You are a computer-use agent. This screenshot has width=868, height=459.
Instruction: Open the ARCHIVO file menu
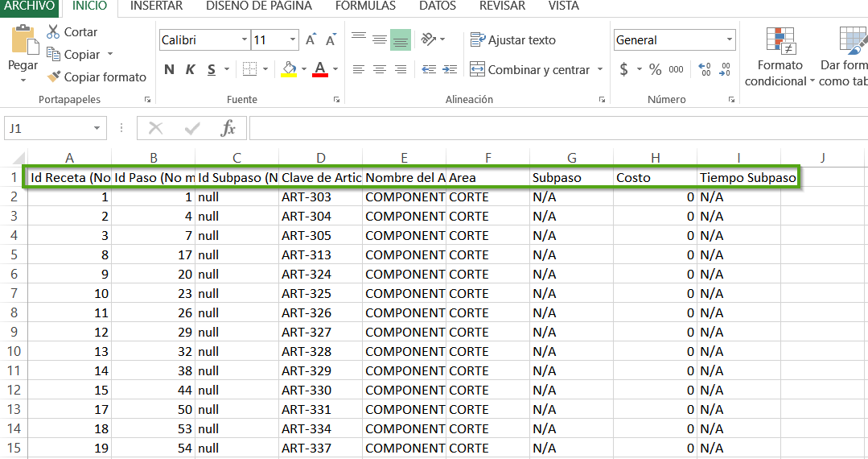click(x=29, y=6)
